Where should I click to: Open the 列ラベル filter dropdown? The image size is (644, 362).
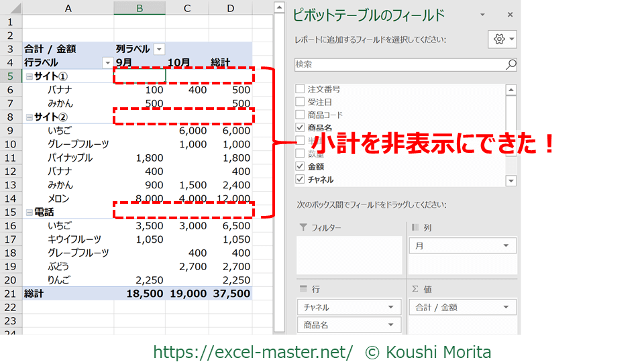coord(159,49)
